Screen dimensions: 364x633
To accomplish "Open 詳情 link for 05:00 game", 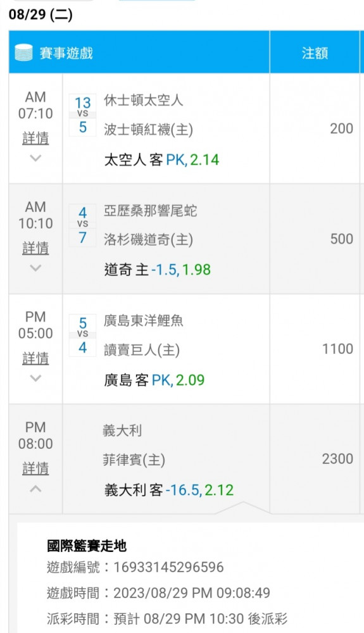I will [35, 358].
